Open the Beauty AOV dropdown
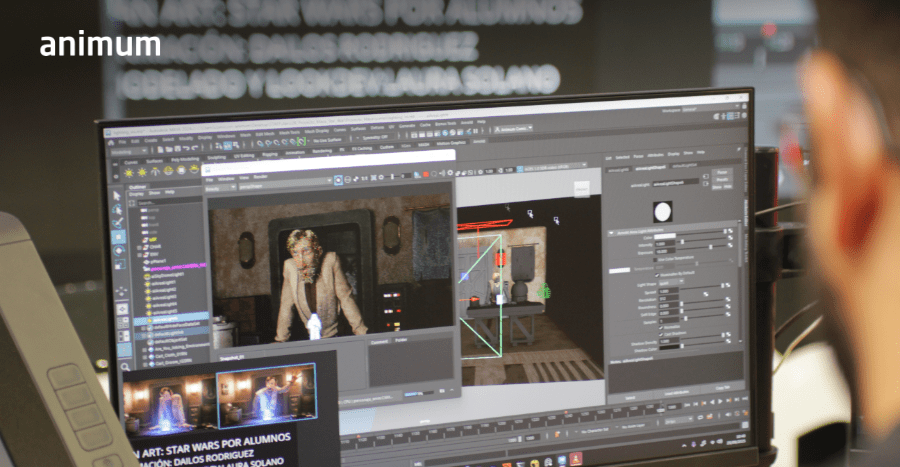Viewport: 900px width, 467px height. [220, 188]
